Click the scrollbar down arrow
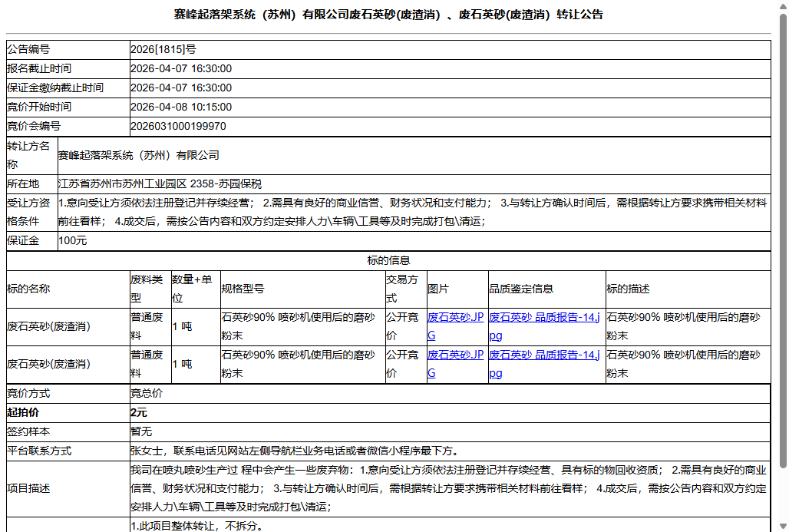 pyautogui.click(x=782, y=524)
